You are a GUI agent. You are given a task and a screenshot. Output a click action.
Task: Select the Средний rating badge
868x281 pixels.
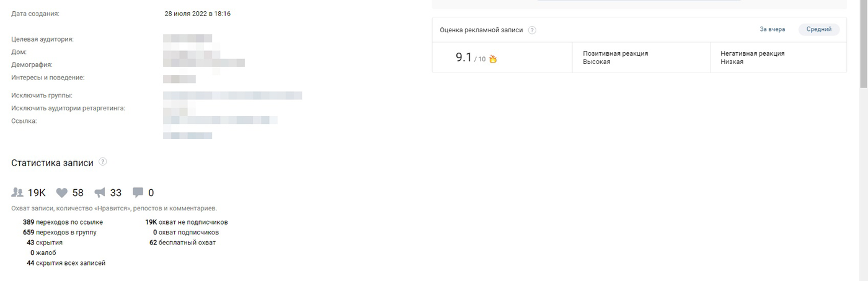(819, 29)
